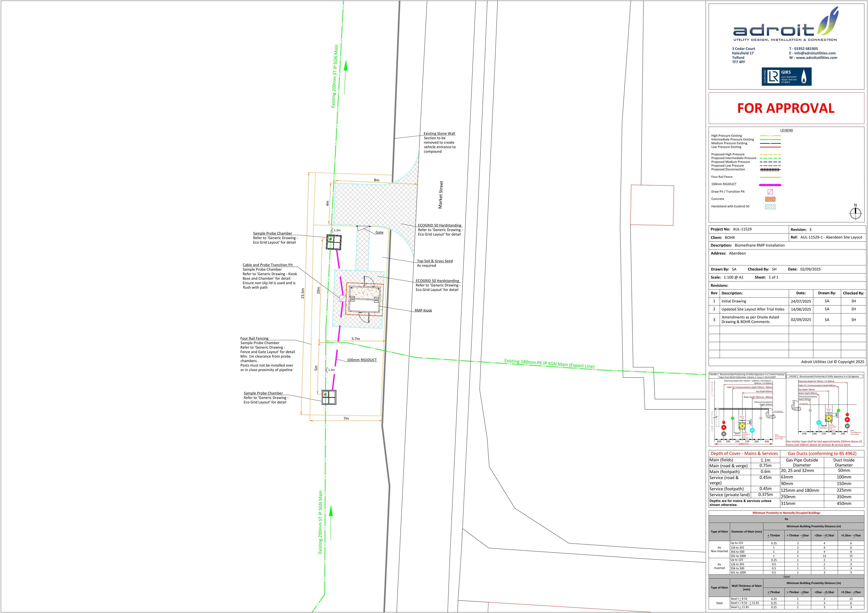868x613 pixels.
Task: Click the 100mm RIGIDUCT plan label
Action: (362, 360)
